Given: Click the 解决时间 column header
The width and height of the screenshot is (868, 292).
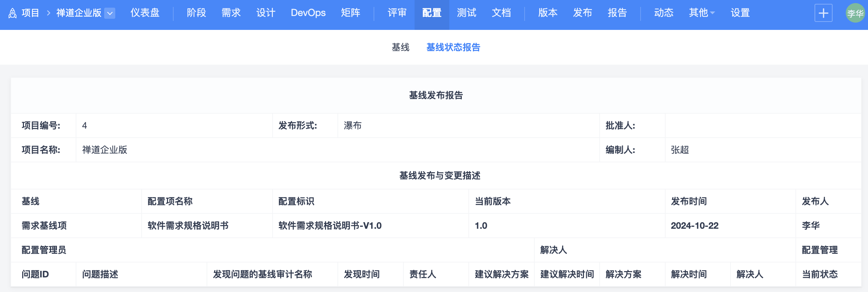Looking at the screenshot, I should 689,274.
